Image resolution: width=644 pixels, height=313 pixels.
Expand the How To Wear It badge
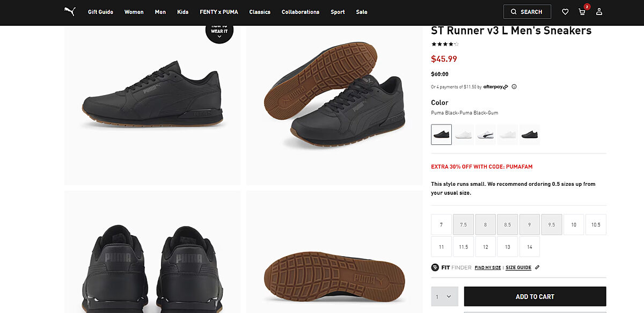click(x=219, y=32)
